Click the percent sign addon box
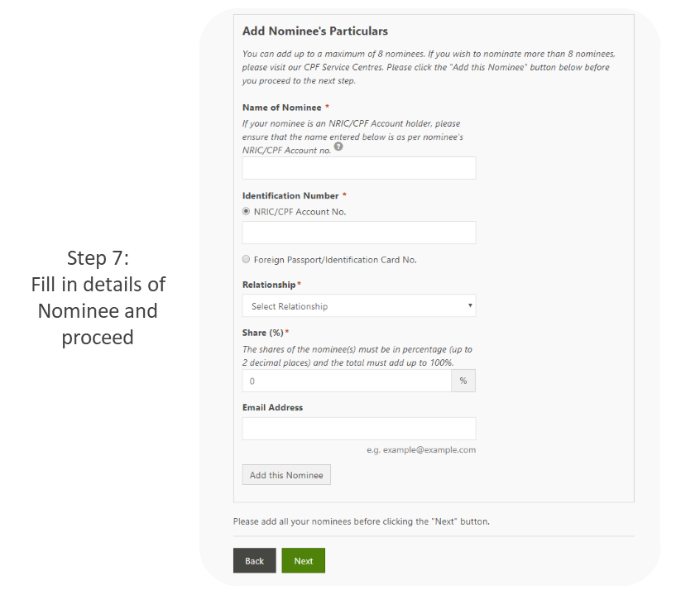Viewport: 700px width, 595px height. (x=463, y=381)
